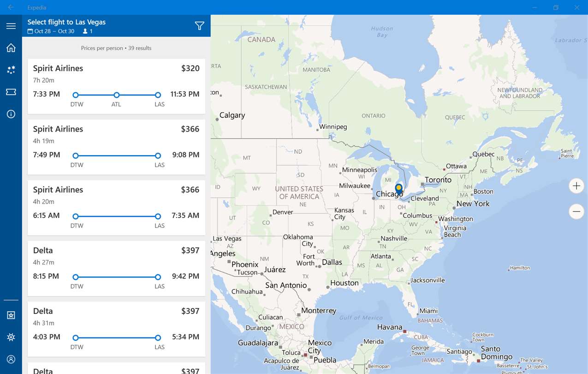
Task: Click Monterrey label on the map
Action: tap(319, 311)
